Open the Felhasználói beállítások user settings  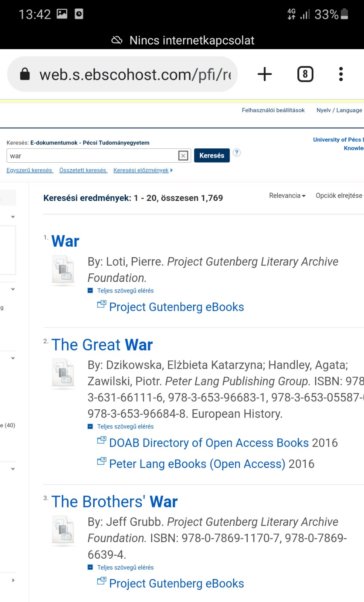point(273,110)
